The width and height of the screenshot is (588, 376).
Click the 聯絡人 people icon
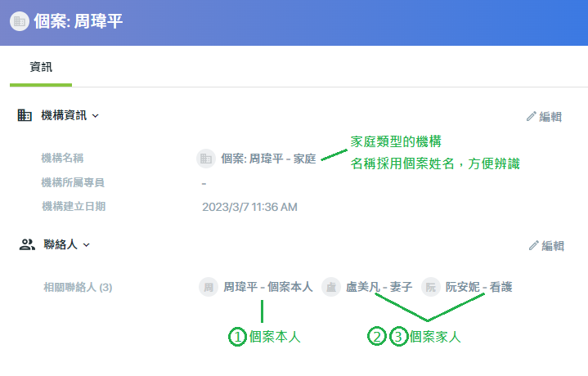coord(27,244)
